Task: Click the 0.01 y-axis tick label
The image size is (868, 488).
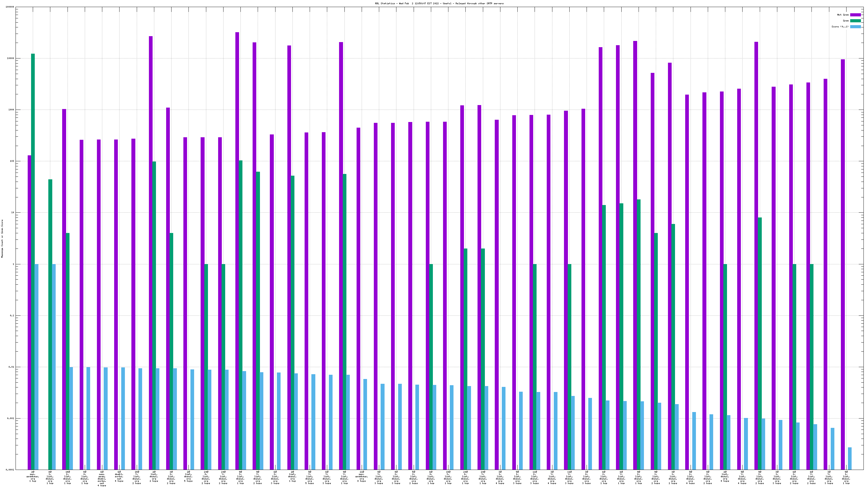Action: tap(10, 367)
